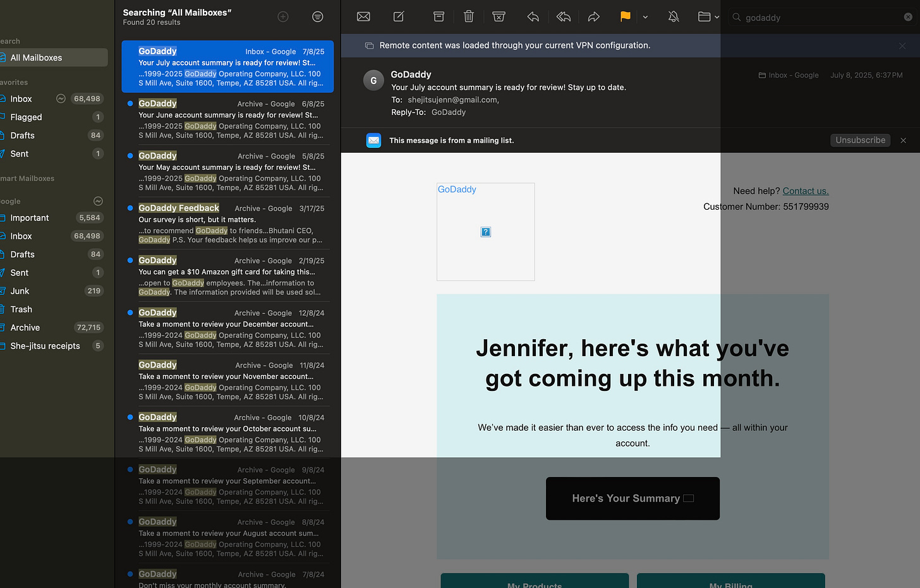Click the Google account section status icon
The height and width of the screenshot is (588, 920).
[98, 201]
